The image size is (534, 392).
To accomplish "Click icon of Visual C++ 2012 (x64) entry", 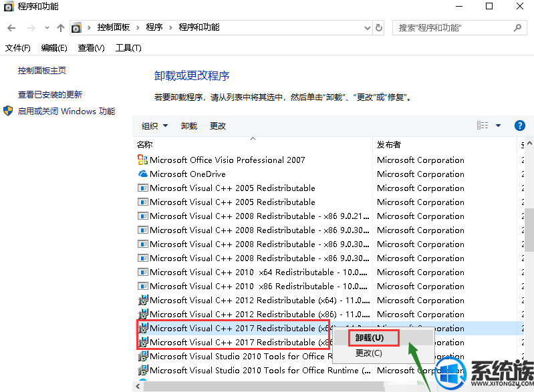I will tap(143, 300).
